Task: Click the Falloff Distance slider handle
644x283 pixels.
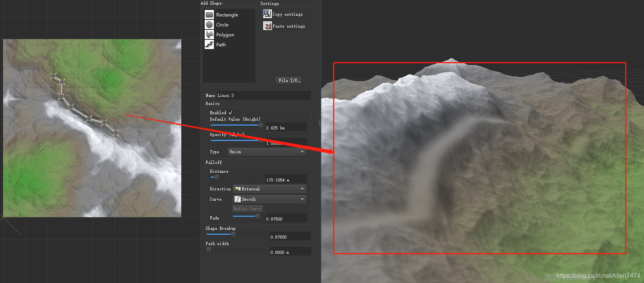Action: pos(217,177)
